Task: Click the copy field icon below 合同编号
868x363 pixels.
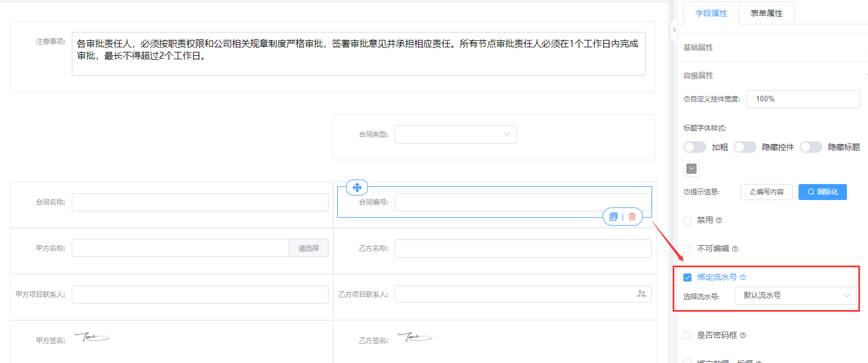Action: pyautogui.click(x=613, y=217)
